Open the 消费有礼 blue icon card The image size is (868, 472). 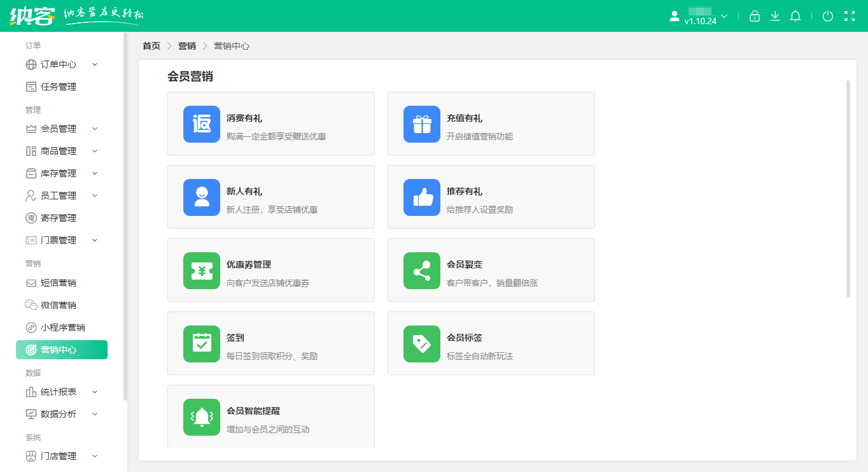(x=202, y=124)
